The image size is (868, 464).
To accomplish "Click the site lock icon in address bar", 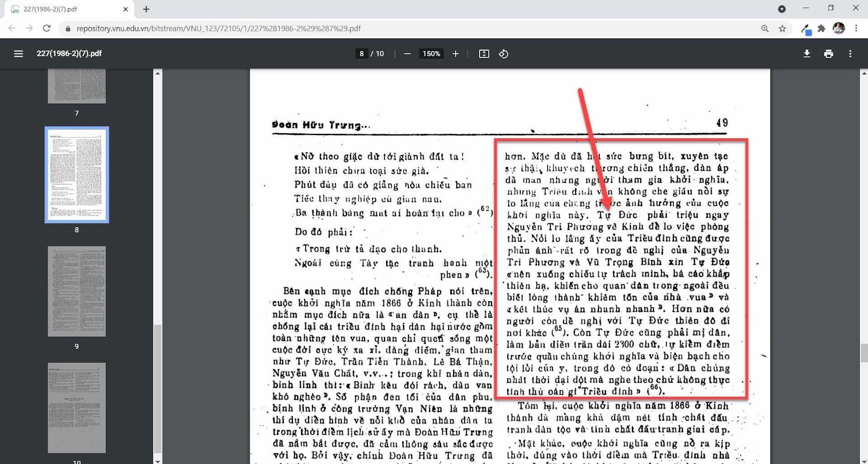I will [68, 28].
